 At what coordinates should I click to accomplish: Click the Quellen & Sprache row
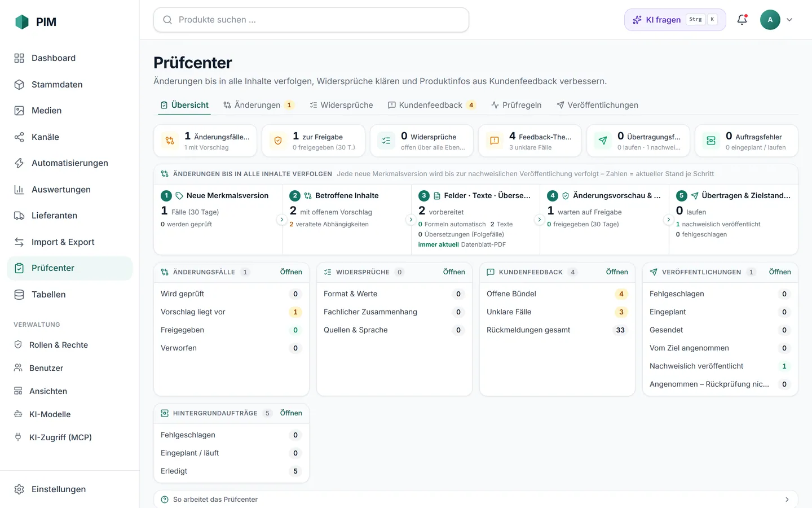394,330
